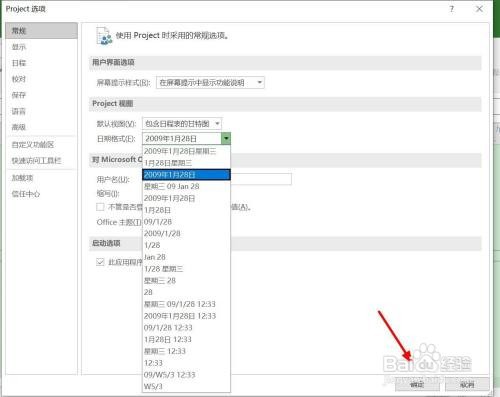Dismiss the dialog with 取消

pos(467,385)
